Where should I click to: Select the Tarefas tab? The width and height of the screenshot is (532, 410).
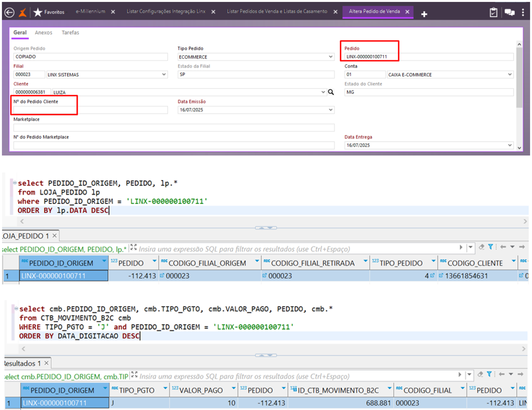70,33
